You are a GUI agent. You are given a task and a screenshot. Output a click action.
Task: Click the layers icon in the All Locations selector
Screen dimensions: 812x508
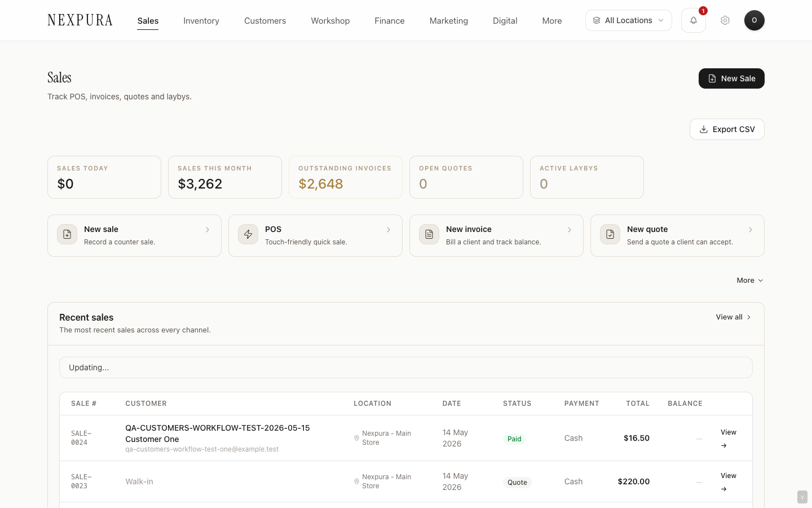coord(597,20)
